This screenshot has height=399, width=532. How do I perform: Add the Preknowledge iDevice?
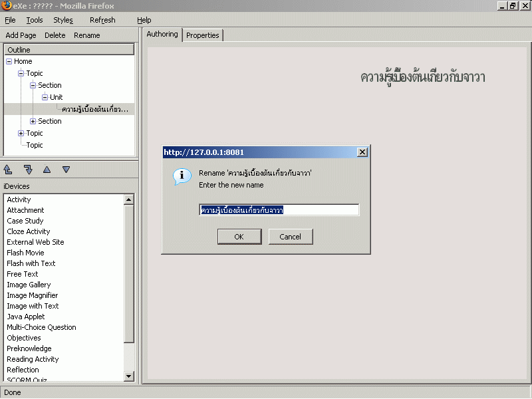click(29, 348)
